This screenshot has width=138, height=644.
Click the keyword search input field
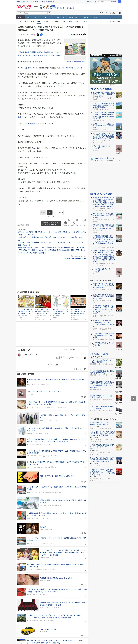point(32,13)
